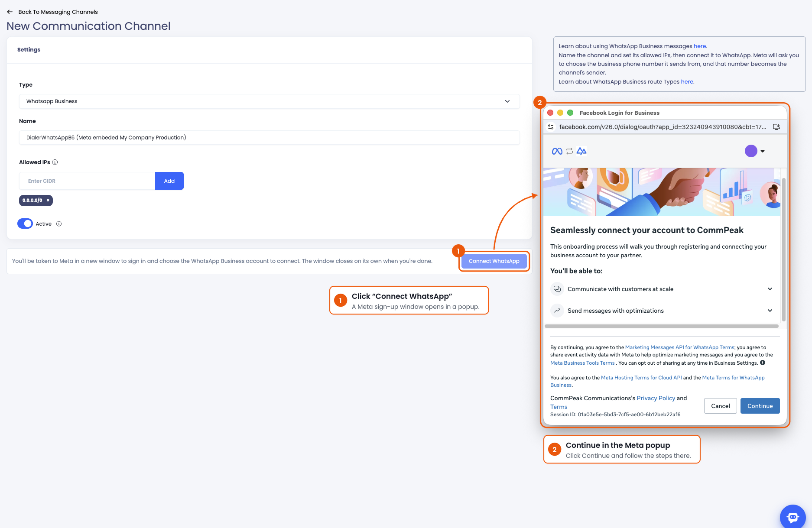Open the Privacy Policy link
Image resolution: width=812 pixels, height=528 pixels.
tap(656, 398)
